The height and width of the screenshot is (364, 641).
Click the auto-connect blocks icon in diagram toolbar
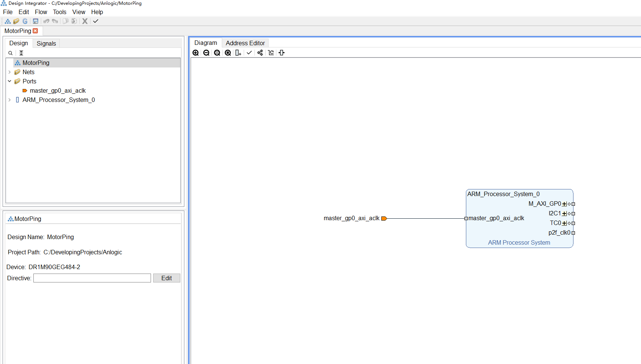pyautogui.click(x=260, y=53)
